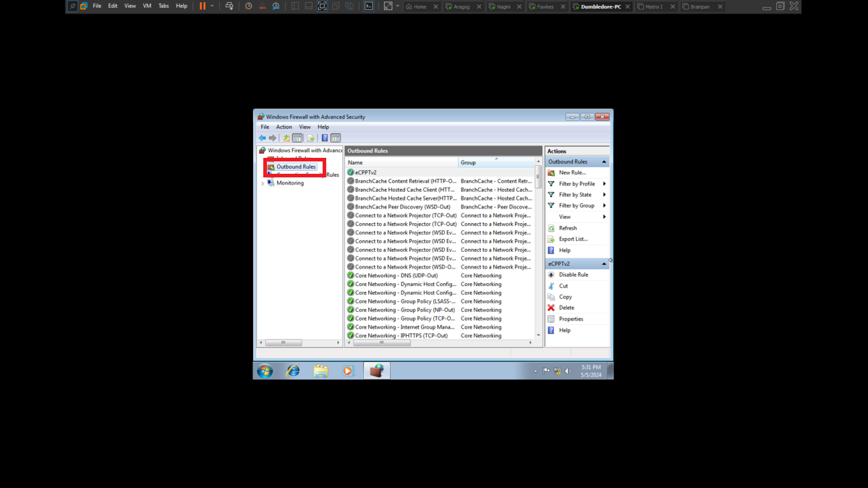Select Outbound Rules in the tree
Viewport: 868px width, 488px height.
[296, 167]
